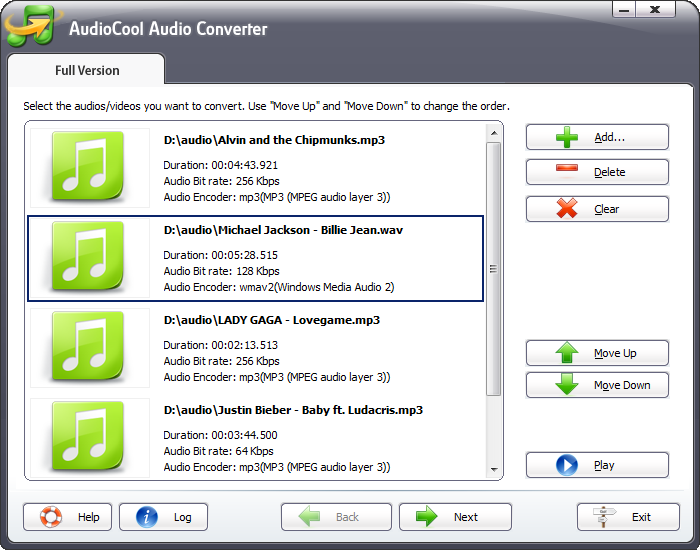
Task: Click Audio Encoder: wmav2(Windows Media Audio 2) text
Action: [x=279, y=287]
